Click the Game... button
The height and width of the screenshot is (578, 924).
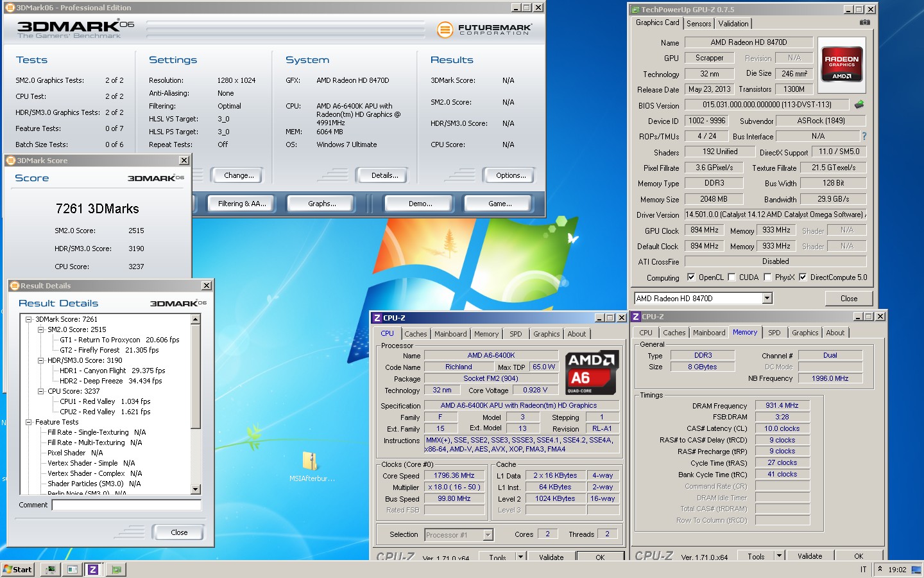500,204
